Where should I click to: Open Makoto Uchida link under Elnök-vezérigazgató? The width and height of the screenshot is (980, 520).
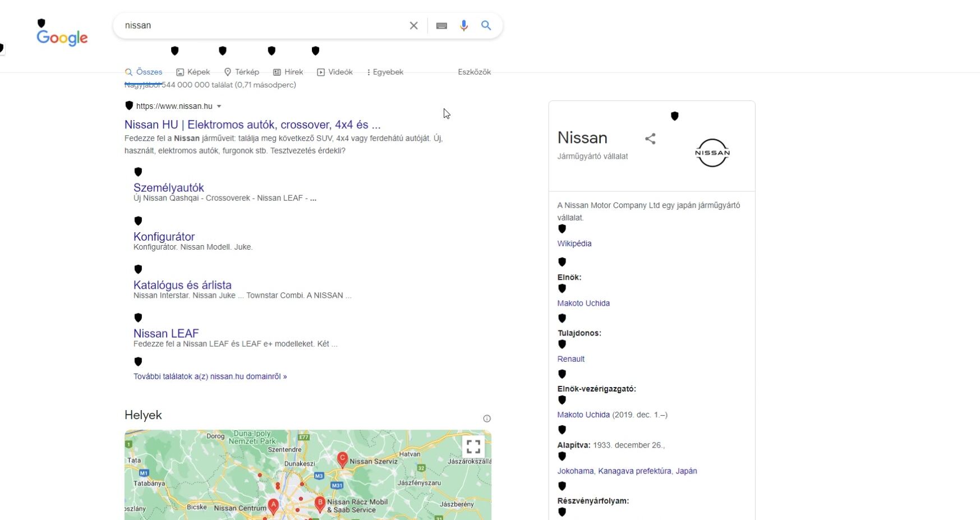[x=583, y=415]
